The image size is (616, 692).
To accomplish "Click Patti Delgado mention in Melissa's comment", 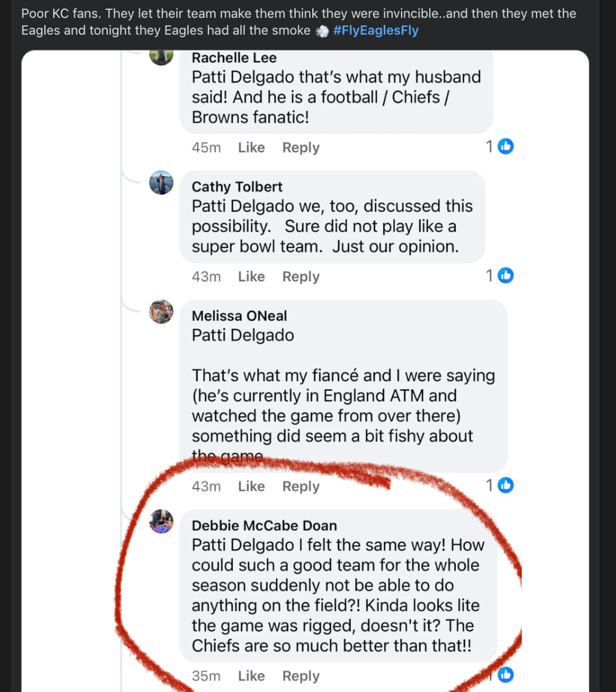I will click(x=243, y=335).
